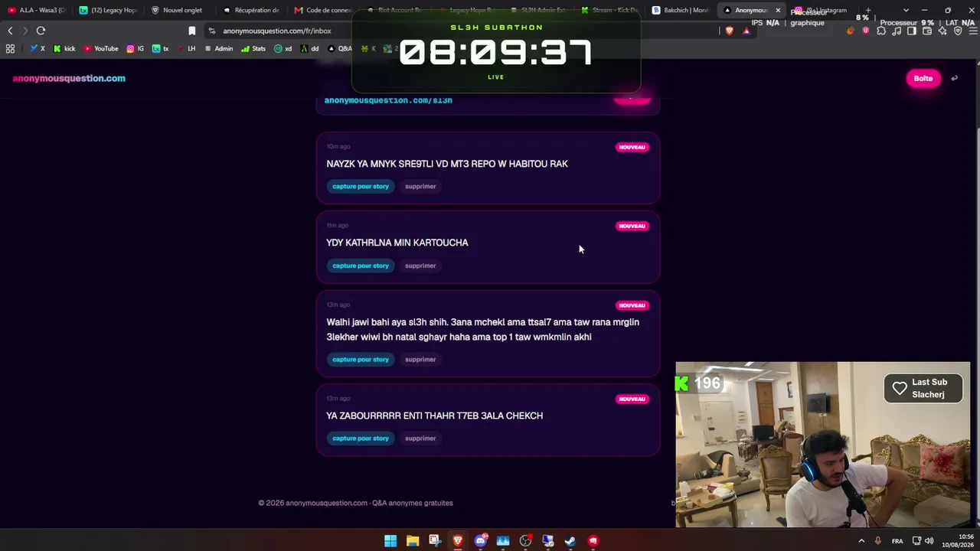Click the pink Boîte button

(x=923, y=78)
